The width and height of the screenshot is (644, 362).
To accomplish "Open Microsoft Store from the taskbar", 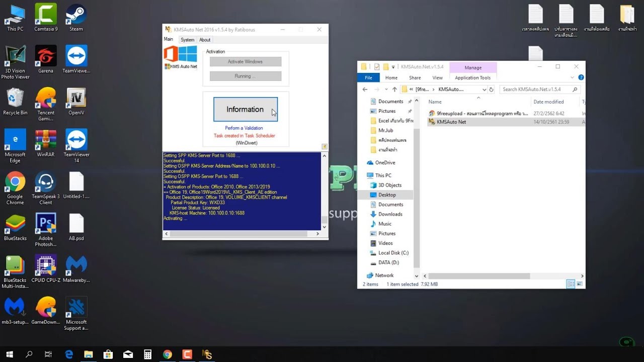I will (108, 354).
